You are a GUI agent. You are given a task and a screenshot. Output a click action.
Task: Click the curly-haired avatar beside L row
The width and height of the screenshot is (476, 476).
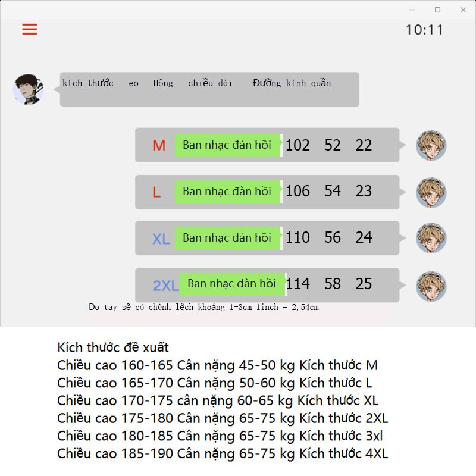[431, 192]
